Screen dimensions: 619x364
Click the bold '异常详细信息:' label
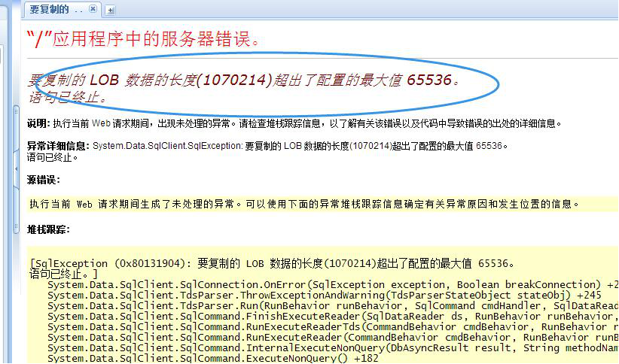click(x=58, y=146)
